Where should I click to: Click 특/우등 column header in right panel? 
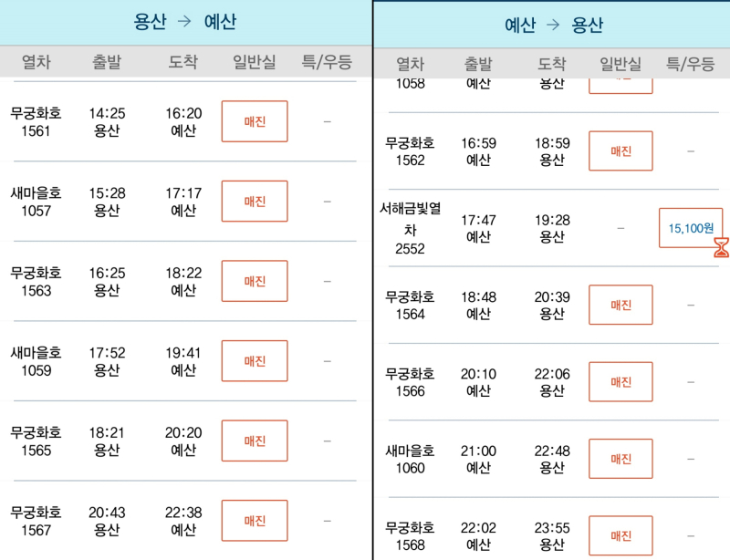[x=690, y=63]
